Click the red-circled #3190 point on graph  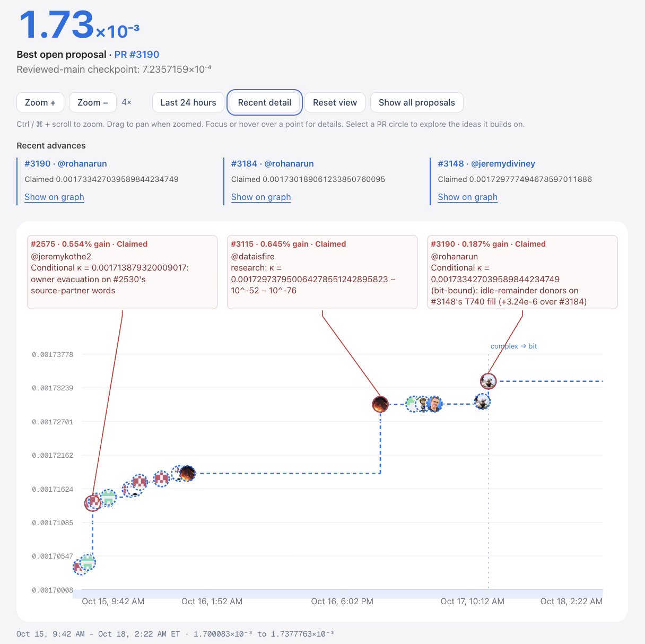[x=488, y=381]
